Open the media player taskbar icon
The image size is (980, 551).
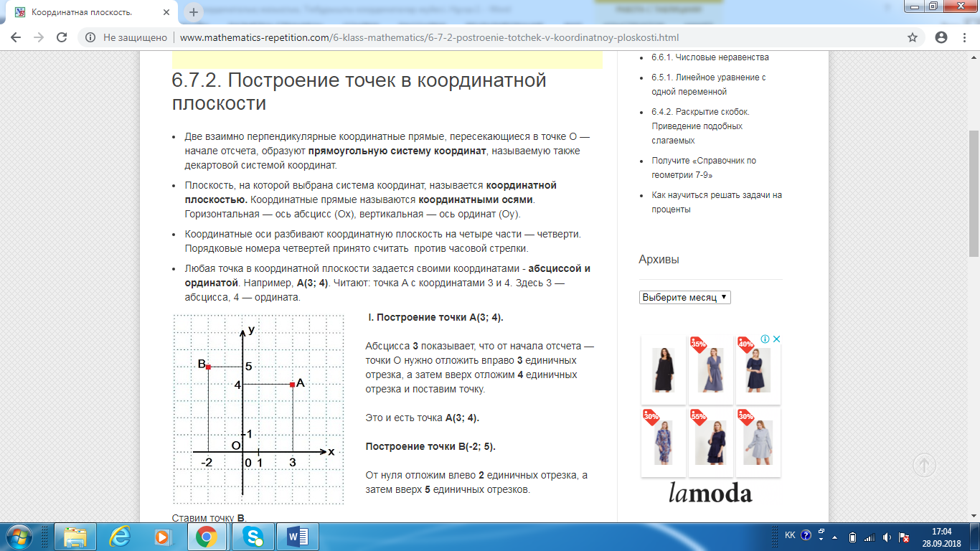[x=164, y=537]
